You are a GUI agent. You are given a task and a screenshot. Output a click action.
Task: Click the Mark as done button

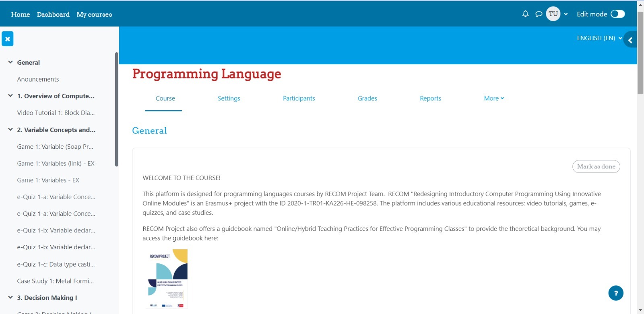point(596,166)
